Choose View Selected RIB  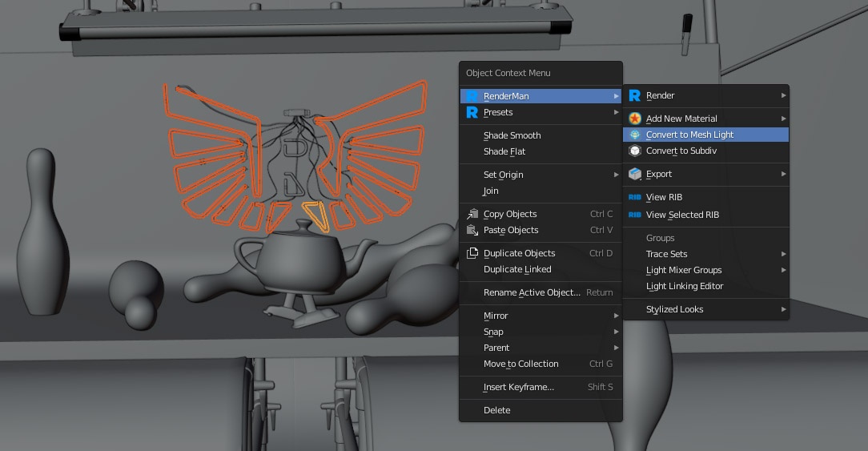tap(682, 215)
